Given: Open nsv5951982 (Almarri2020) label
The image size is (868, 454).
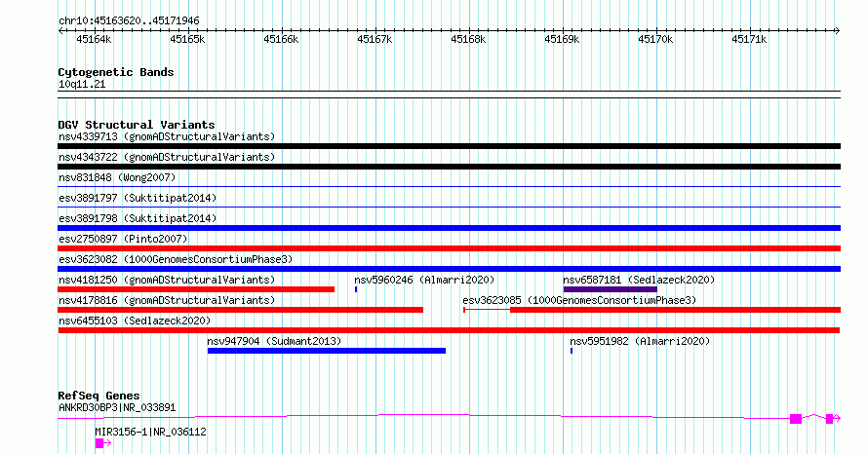Looking at the screenshot, I should pyautogui.click(x=640, y=341).
